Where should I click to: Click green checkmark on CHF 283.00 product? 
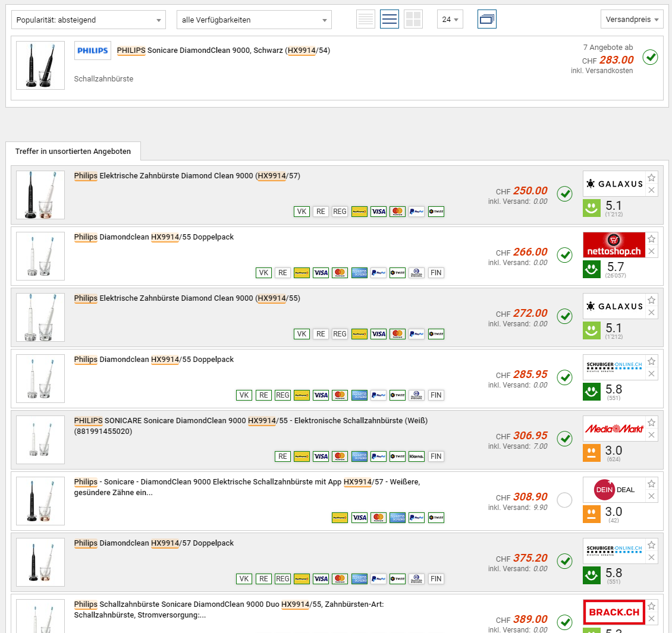tap(650, 58)
